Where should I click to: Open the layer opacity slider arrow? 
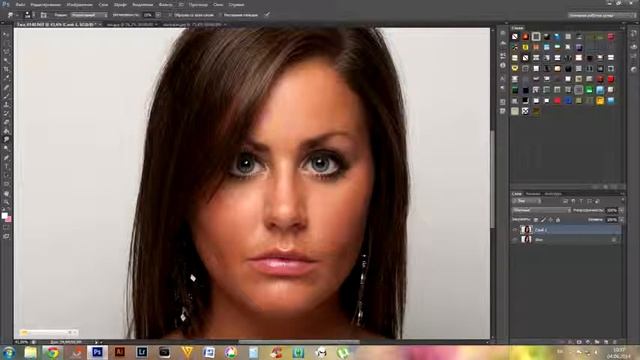621,210
